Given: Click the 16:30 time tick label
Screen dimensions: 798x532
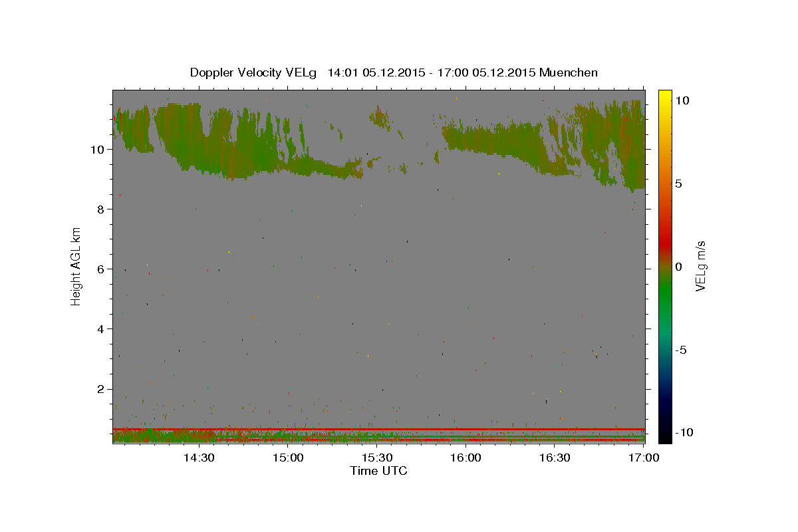Looking at the screenshot, I should click(555, 458).
